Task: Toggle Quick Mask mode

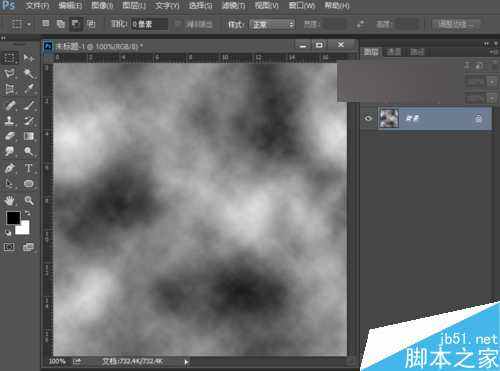Action: 9,247
